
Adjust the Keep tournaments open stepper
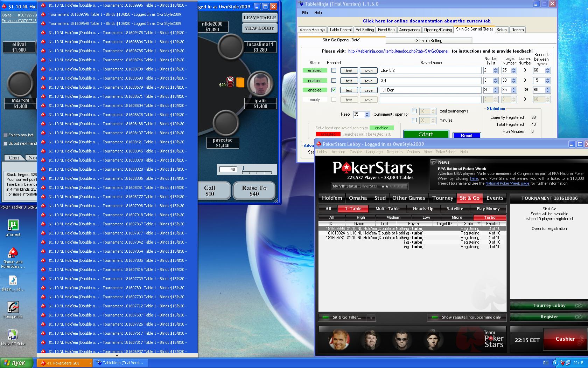367,114
